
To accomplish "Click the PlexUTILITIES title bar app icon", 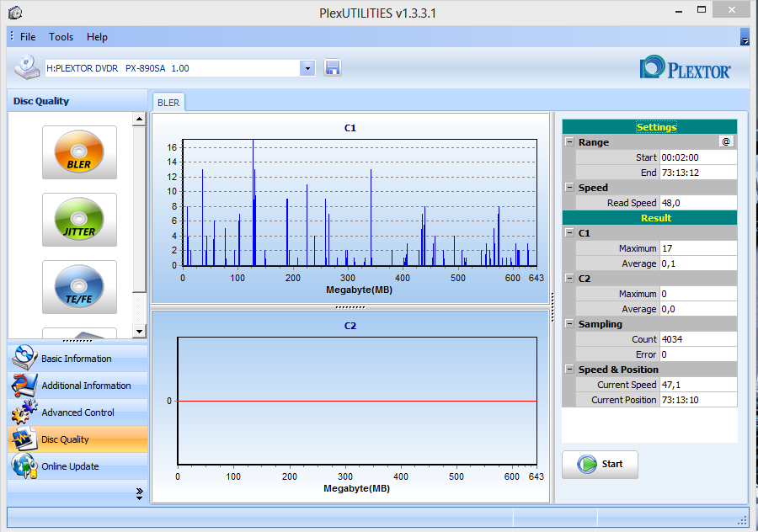I will tap(15, 13).
